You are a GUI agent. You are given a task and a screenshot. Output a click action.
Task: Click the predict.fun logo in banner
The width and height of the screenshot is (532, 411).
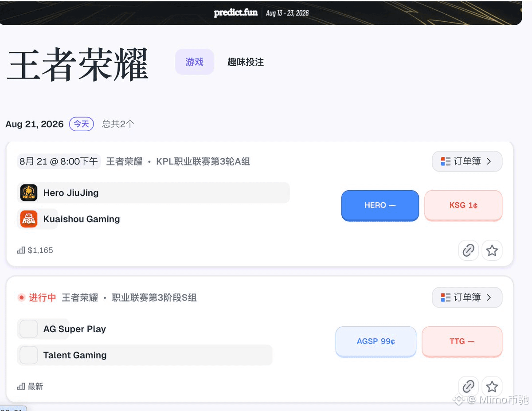tap(236, 12)
